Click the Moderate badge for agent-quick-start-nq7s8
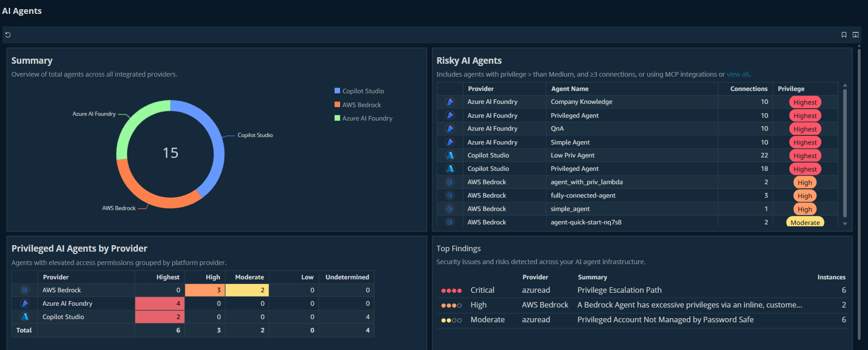 pos(805,222)
